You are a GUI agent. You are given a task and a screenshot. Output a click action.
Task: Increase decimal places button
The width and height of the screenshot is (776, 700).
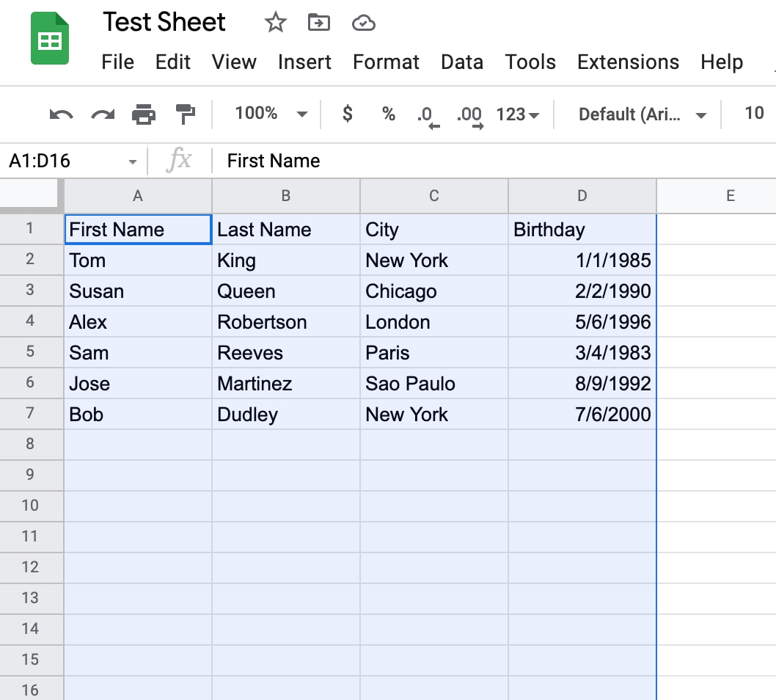click(469, 117)
